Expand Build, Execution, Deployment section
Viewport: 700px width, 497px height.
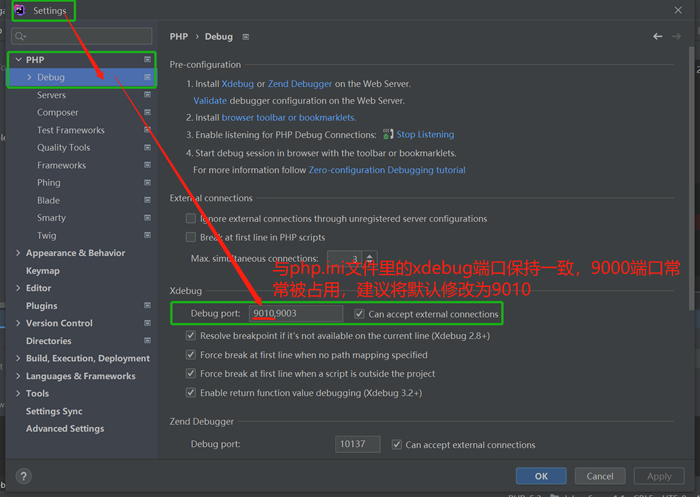(18, 358)
